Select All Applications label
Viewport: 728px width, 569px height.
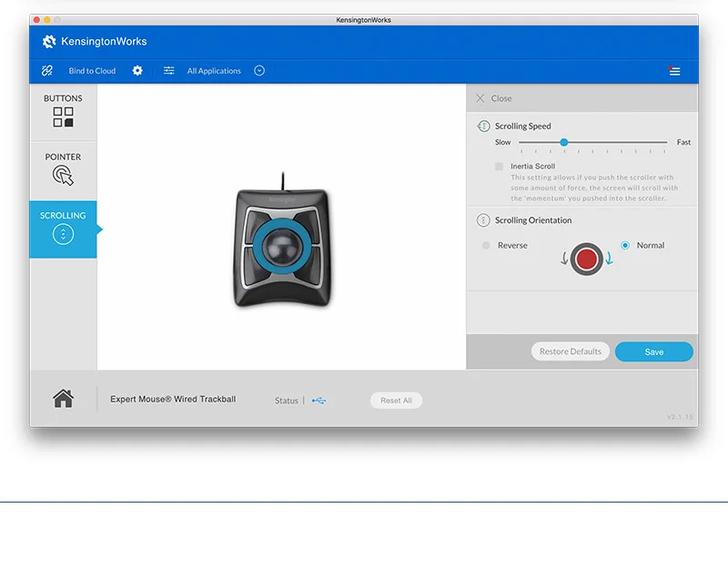(214, 71)
